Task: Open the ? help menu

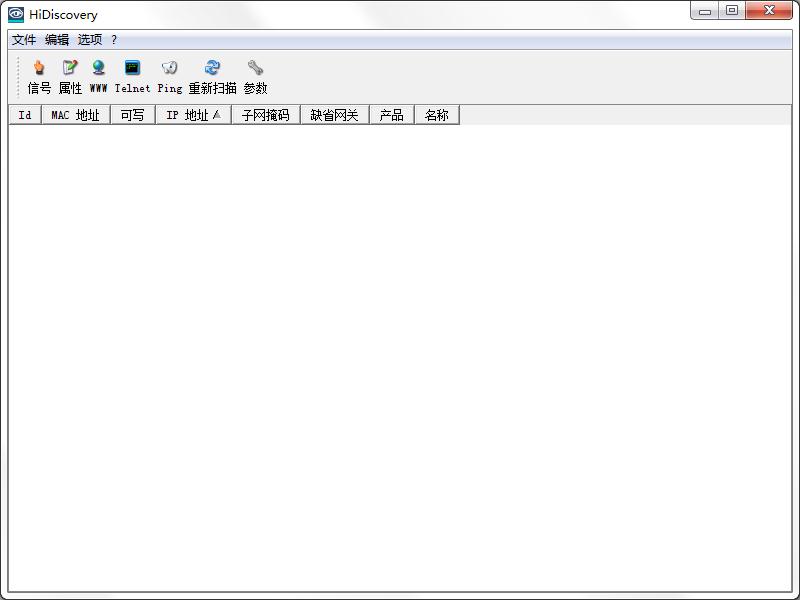Action: point(114,39)
